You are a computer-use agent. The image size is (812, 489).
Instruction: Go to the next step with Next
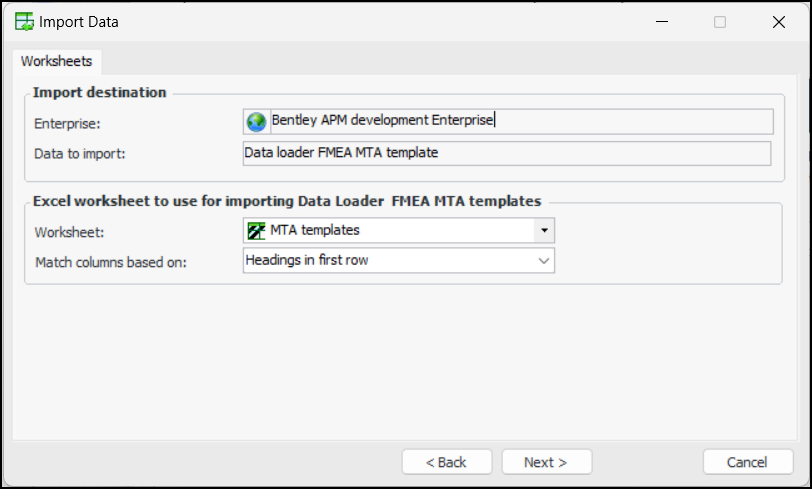pyautogui.click(x=546, y=462)
